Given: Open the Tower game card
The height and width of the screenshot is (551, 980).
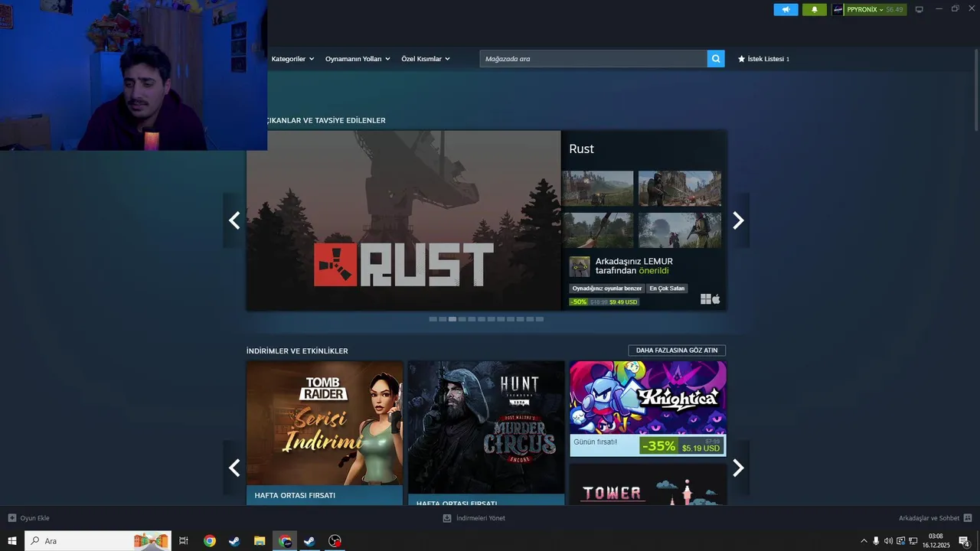Looking at the screenshot, I should point(648,484).
